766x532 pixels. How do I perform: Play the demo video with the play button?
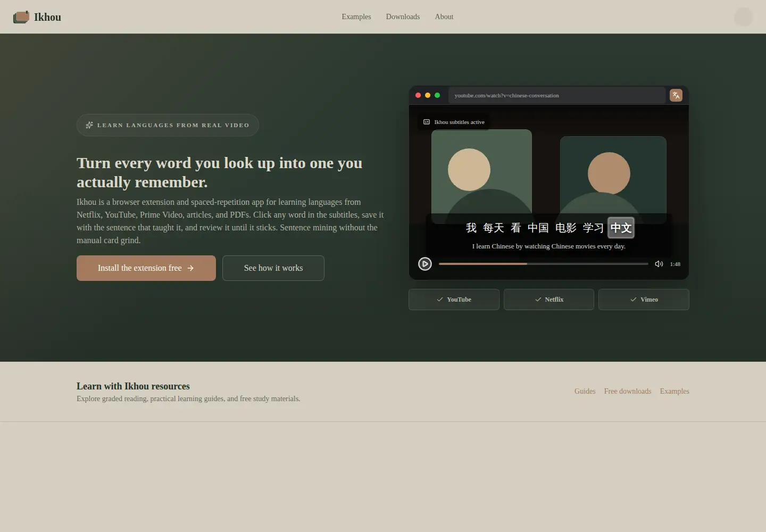[x=425, y=264]
